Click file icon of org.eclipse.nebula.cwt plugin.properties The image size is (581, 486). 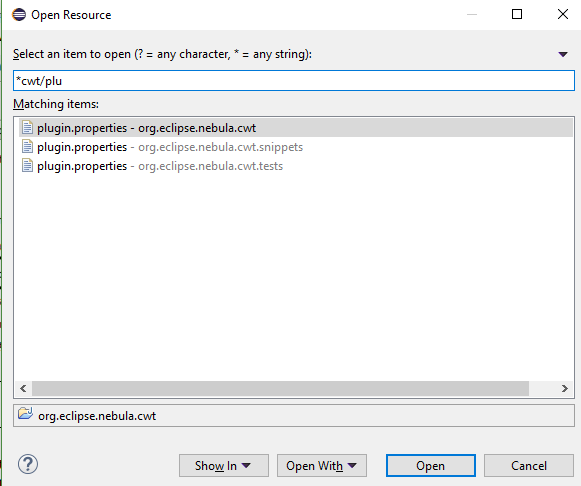(27, 127)
